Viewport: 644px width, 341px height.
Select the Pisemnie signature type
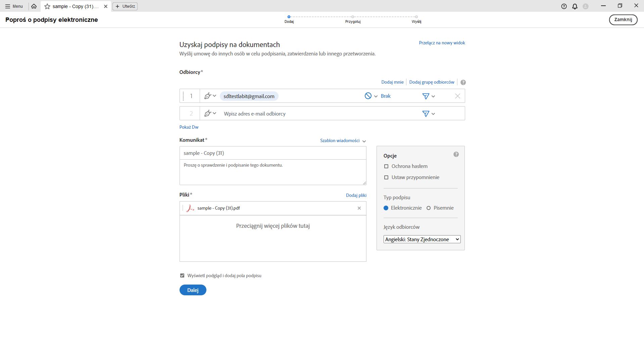point(429,208)
